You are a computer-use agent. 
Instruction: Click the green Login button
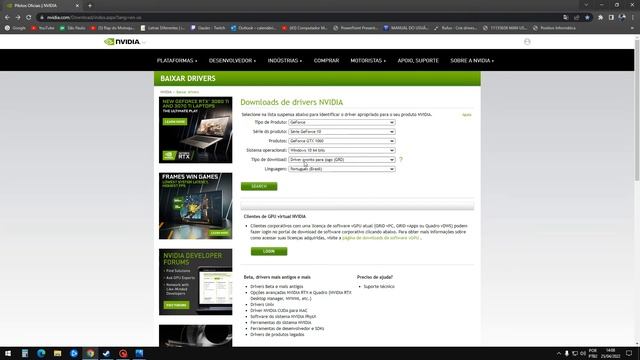[x=269, y=251]
